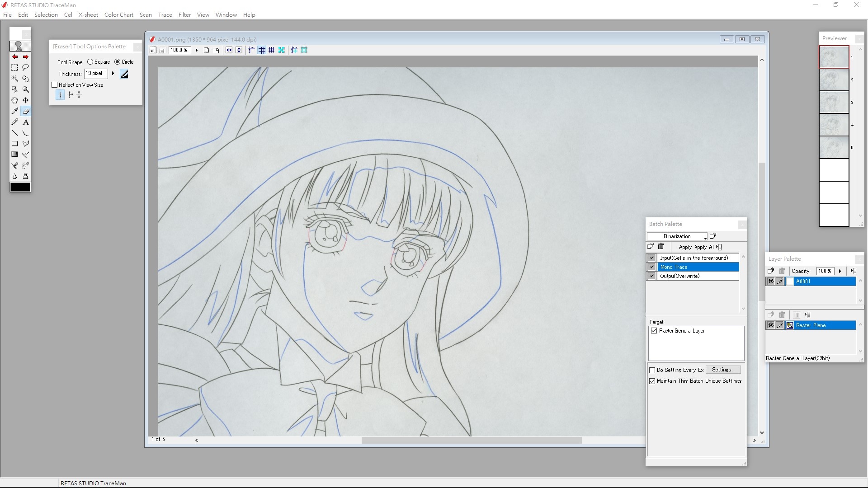The height and width of the screenshot is (488, 868).
Task: Click the black foreground color swatch
Action: pyautogui.click(x=20, y=187)
